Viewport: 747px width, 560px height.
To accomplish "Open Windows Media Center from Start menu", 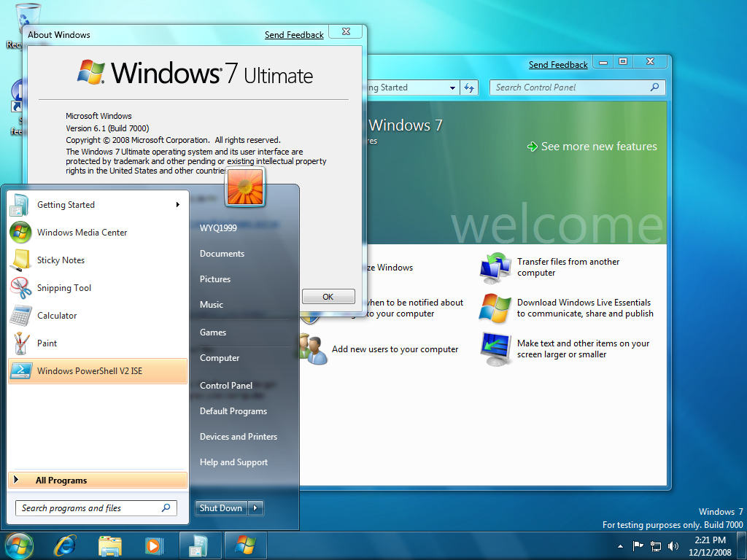I will 82,233.
